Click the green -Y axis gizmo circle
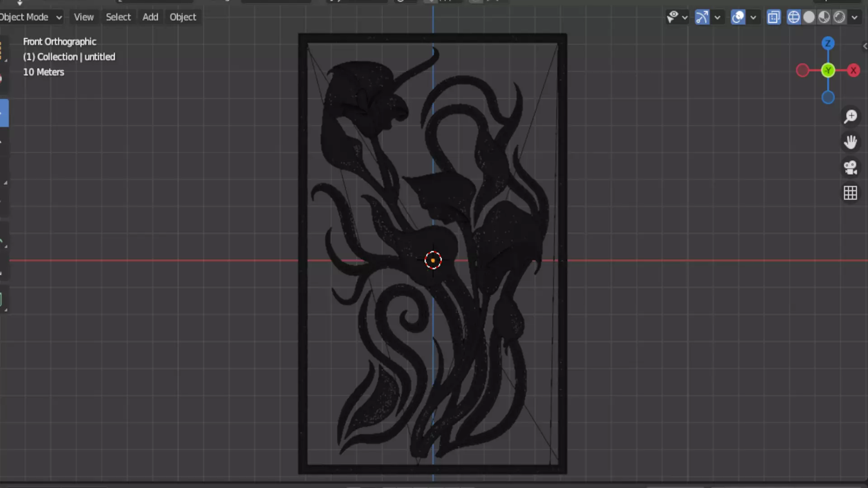The width and height of the screenshot is (868, 488). 828,70
